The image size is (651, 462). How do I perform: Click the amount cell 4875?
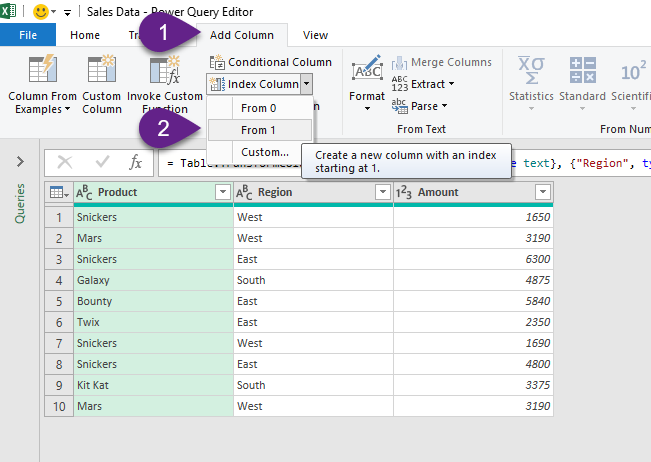click(474, 280)
